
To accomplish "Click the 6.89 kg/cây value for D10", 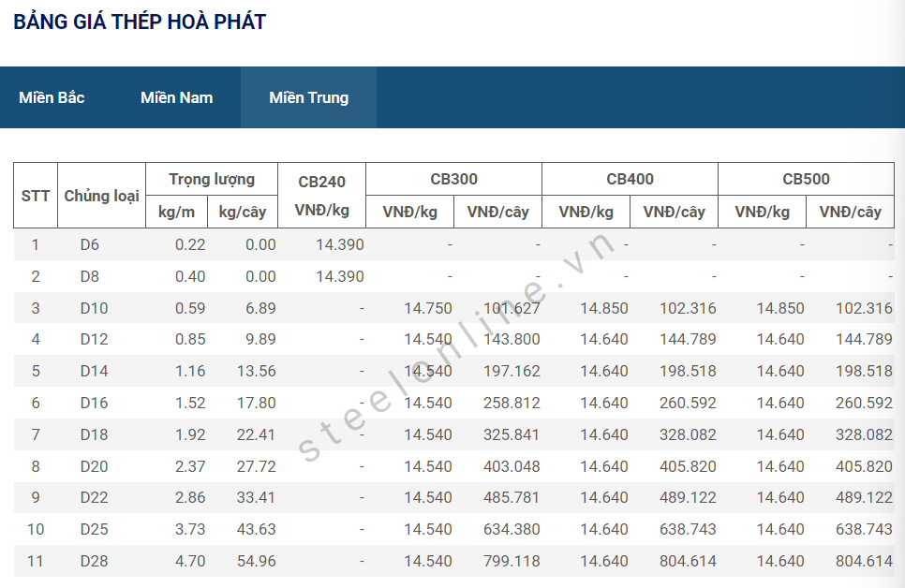I will pyautogui.click(x=260, y=308).
